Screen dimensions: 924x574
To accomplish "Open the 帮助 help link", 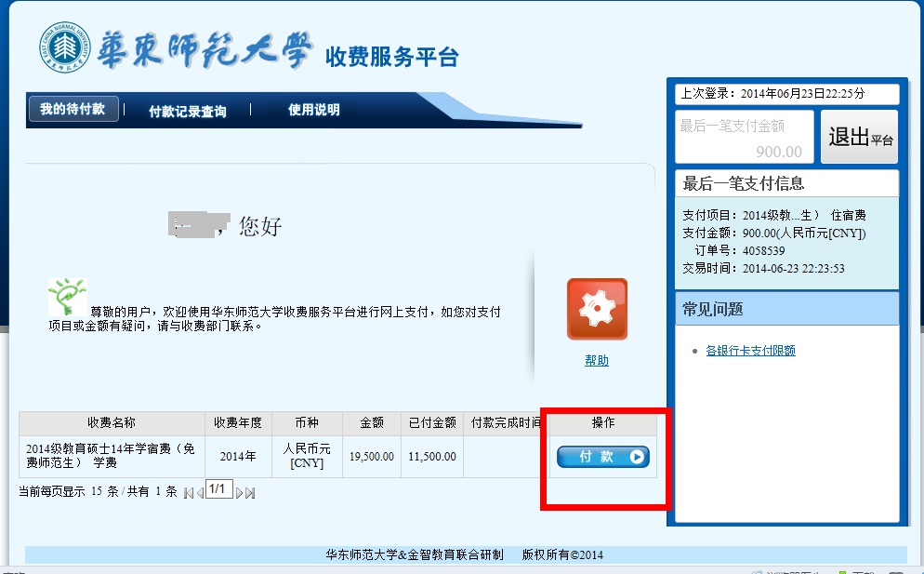I will coord(597,361).
